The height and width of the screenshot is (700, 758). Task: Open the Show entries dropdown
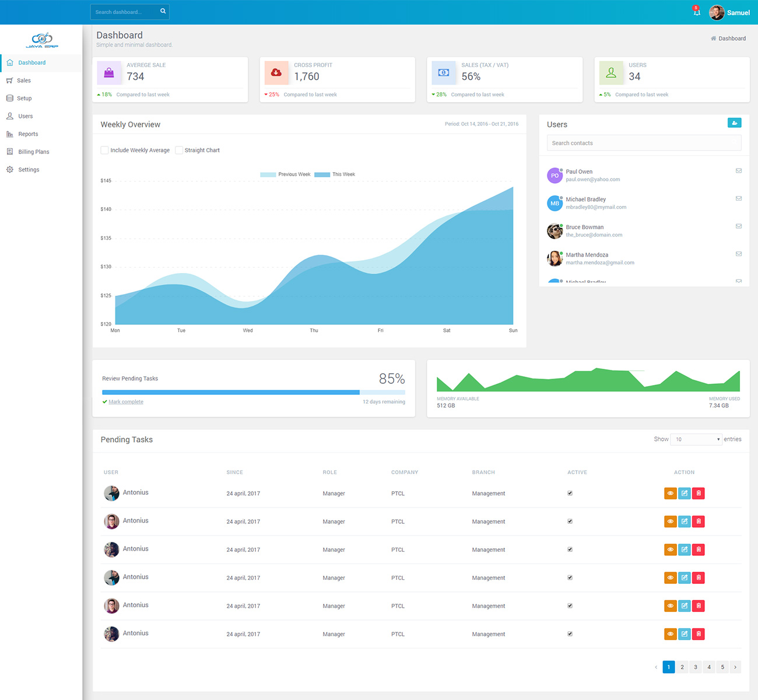point(696,439)
